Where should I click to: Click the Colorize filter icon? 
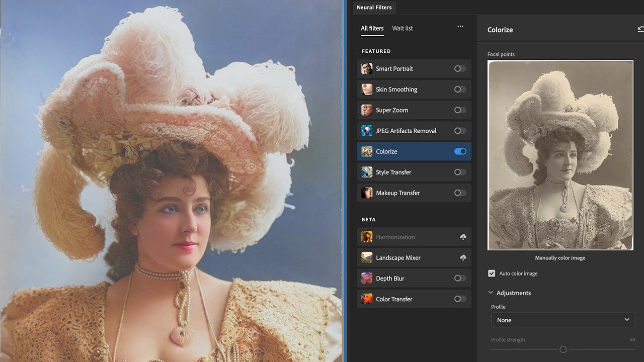click(x=367, y=151)
